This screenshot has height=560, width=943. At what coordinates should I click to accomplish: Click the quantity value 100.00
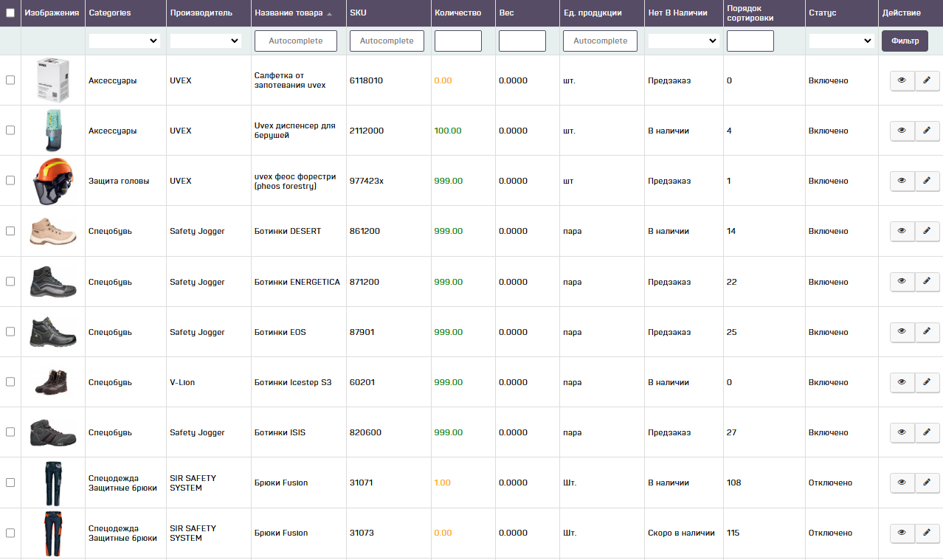click(x=448, y=131)
